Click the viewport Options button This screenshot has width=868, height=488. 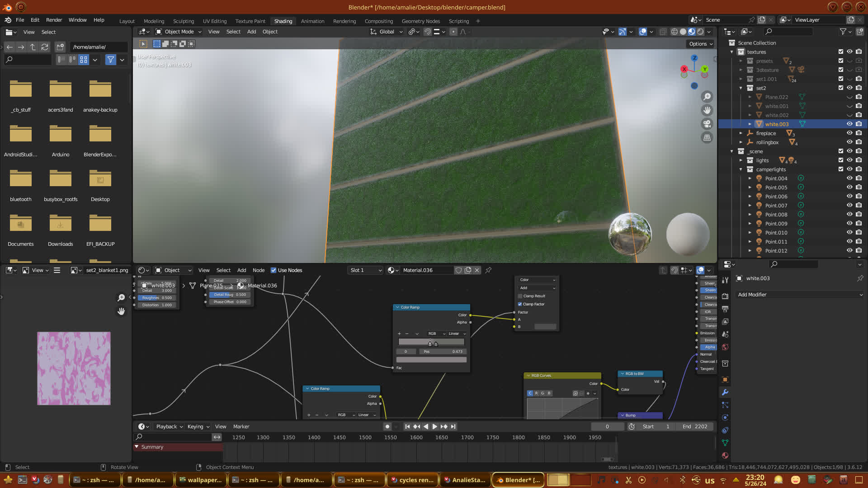700,44
